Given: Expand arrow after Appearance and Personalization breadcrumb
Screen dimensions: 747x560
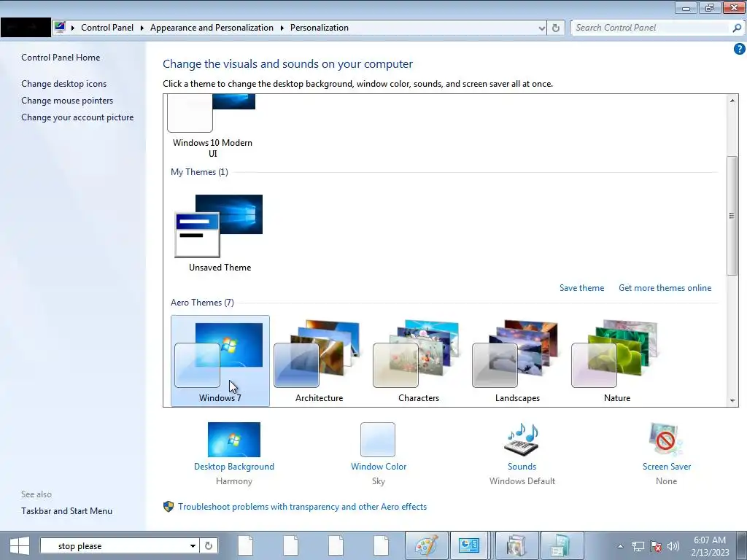Looking at the screenshot, I should pos(282,28).
